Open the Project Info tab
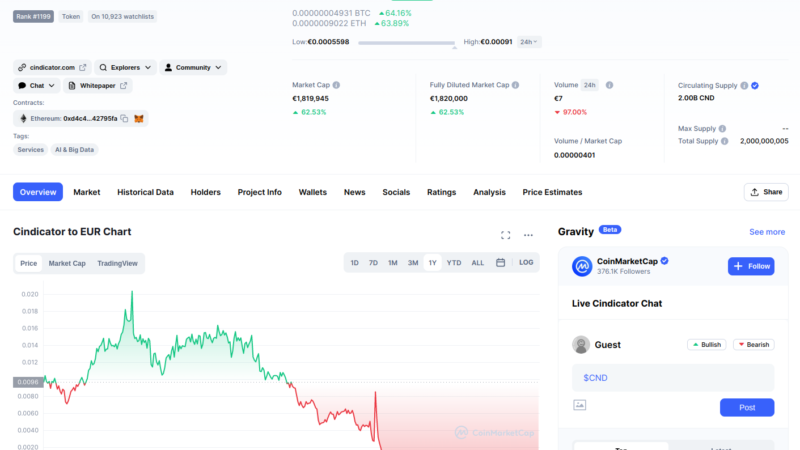Viewport: 800px width, 450px height. pyautogui.click(x=260, y=192)
